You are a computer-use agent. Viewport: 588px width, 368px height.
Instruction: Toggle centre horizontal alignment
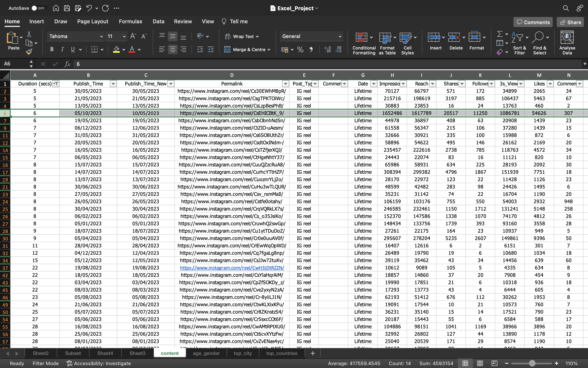coord(173,49)
